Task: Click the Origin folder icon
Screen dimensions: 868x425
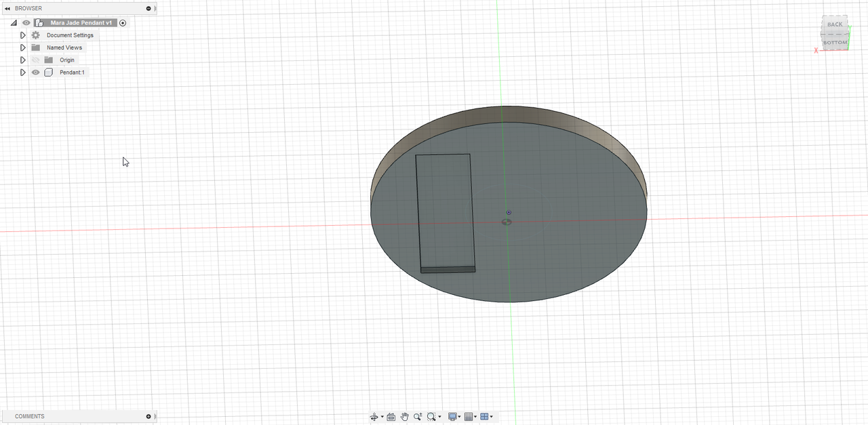Action: click(x=49, y=60)
